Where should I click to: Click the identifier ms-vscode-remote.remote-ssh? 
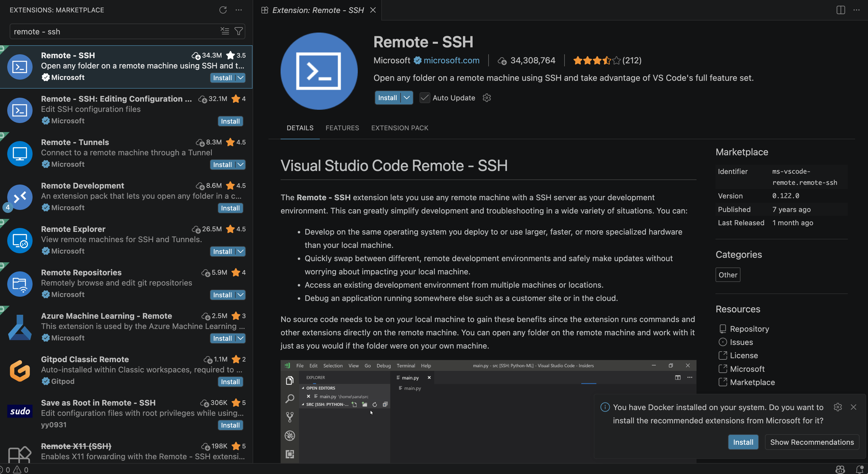tap(805, 177)
